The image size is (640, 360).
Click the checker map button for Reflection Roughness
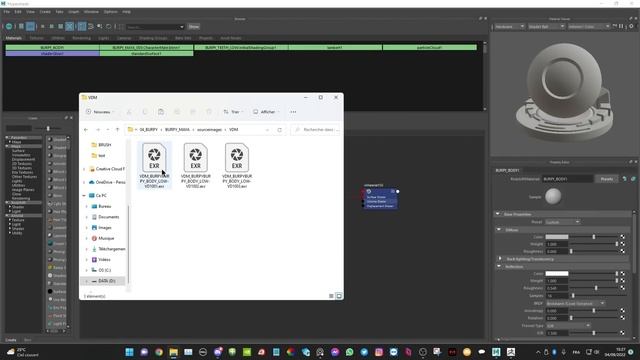622,288
